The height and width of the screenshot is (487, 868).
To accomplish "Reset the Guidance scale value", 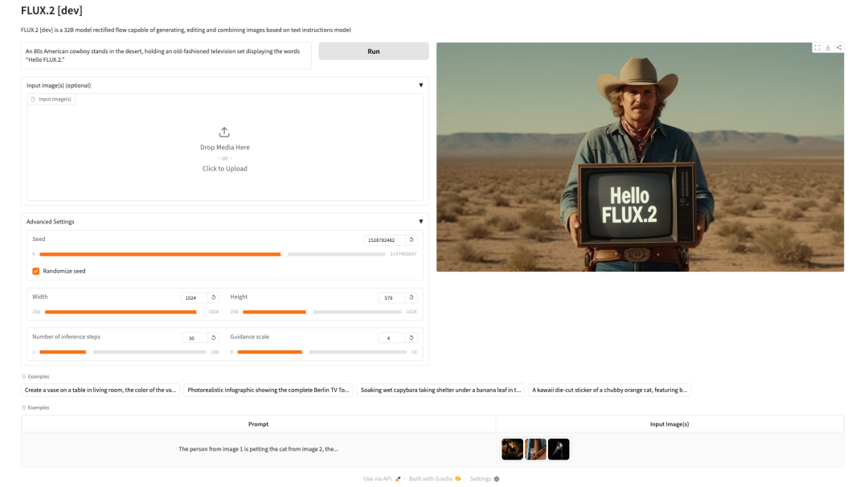I will (411, 338).
